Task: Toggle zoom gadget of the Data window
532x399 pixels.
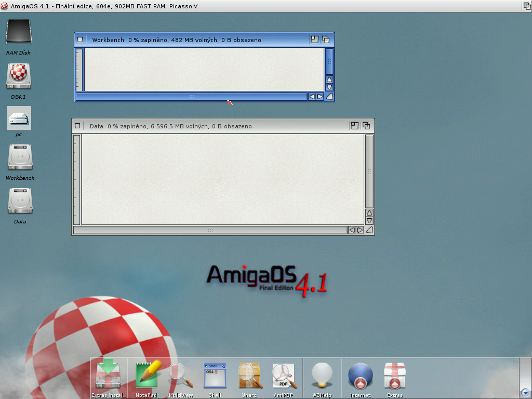Action: click(x=355, y=126)
